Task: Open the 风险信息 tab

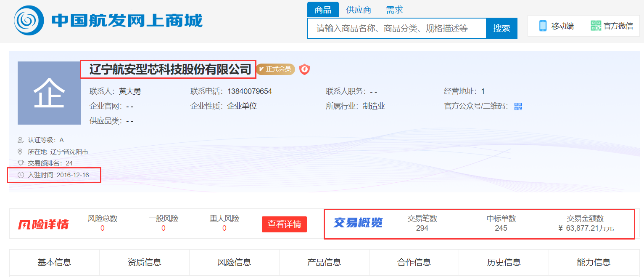Action: 235,262
